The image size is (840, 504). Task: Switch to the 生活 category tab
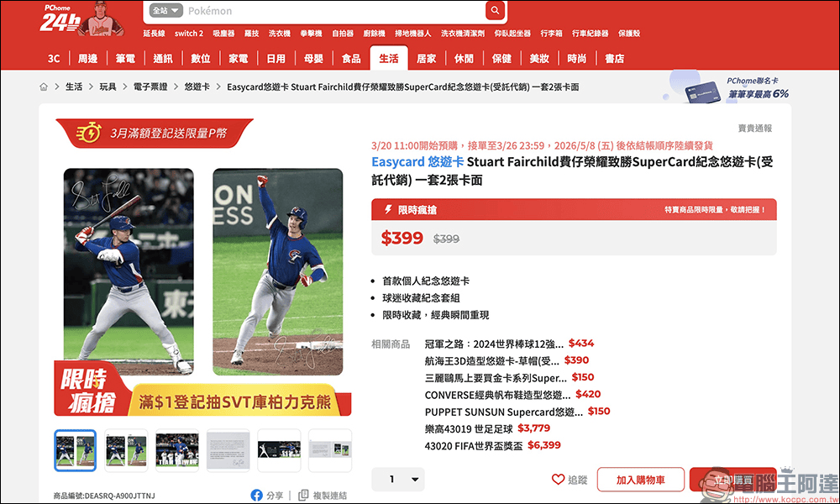click(x=388, y=57)
